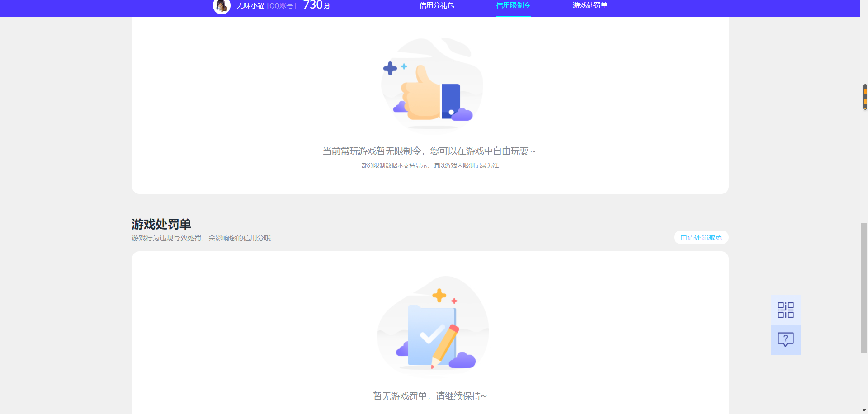Click subtitle 游戏行为违规导致处罚
868x414 pixels.
click(166, 238)
